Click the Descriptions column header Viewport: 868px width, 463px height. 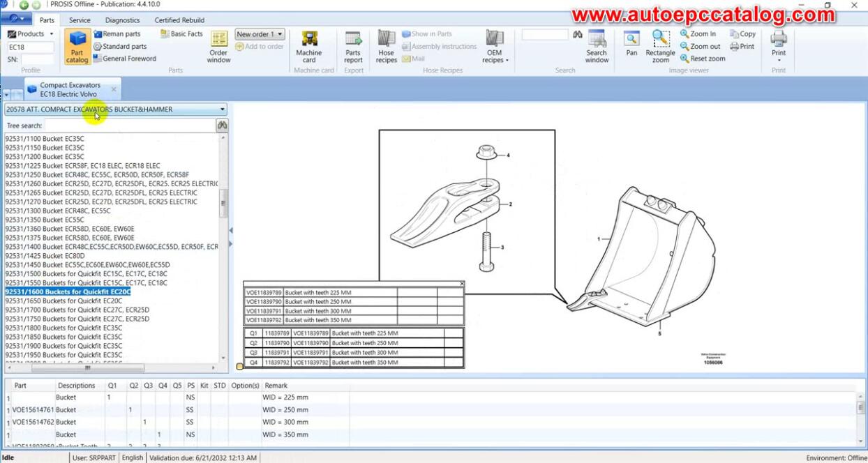(77, 386)
